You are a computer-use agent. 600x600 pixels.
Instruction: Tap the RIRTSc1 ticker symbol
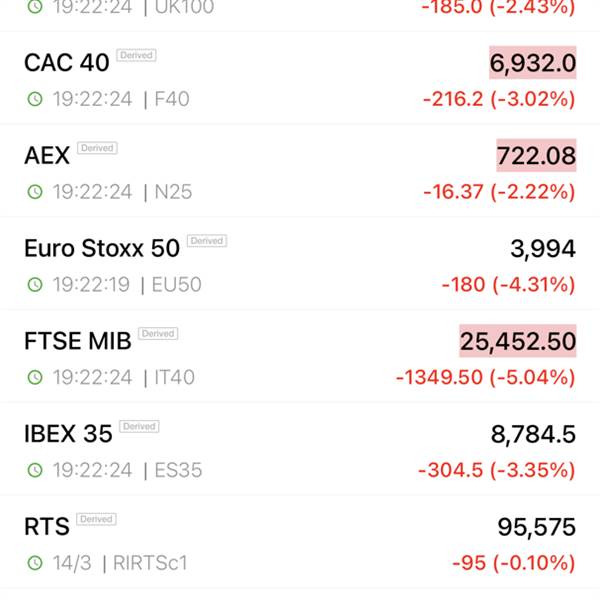tap(150, 563)
